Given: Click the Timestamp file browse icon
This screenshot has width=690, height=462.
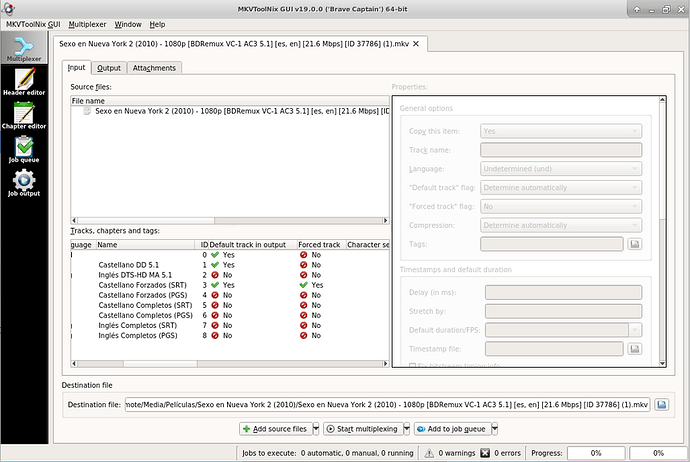Looking at the screenshot, I should [635, 348].
